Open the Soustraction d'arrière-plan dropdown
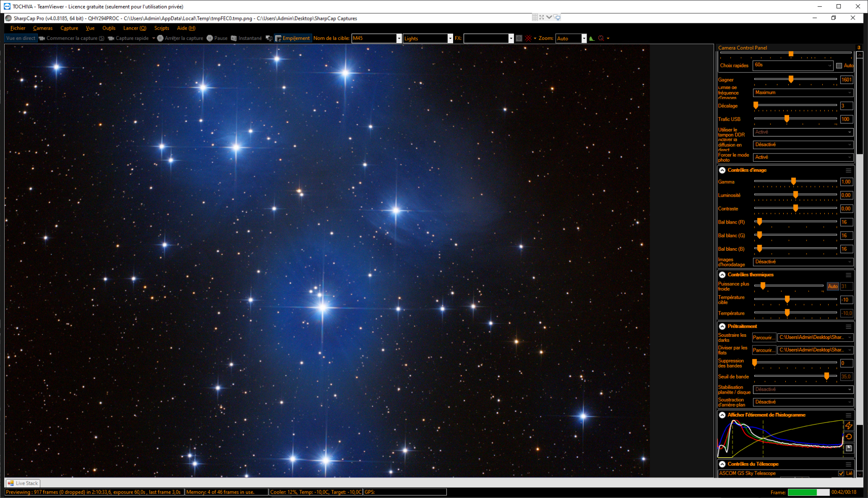Image resolution: width=868 pixels, height=498 pixels. coord(803,402)
